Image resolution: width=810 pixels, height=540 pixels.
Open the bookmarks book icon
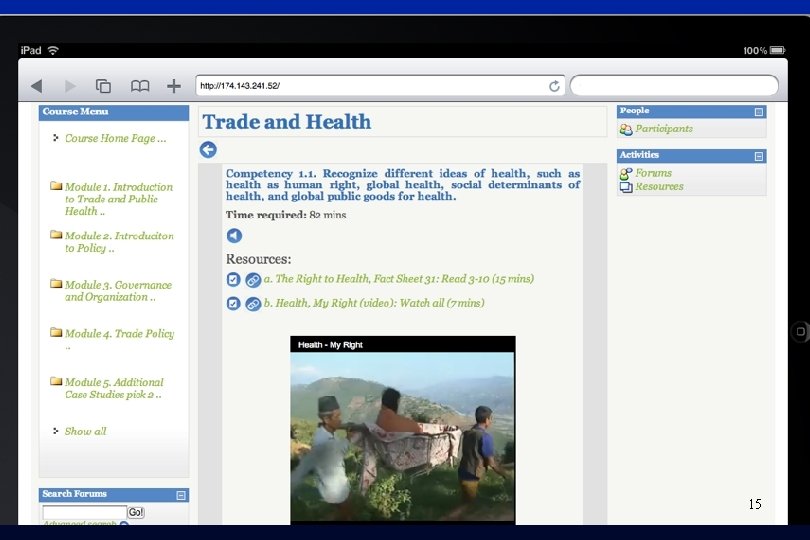[140, 86]
